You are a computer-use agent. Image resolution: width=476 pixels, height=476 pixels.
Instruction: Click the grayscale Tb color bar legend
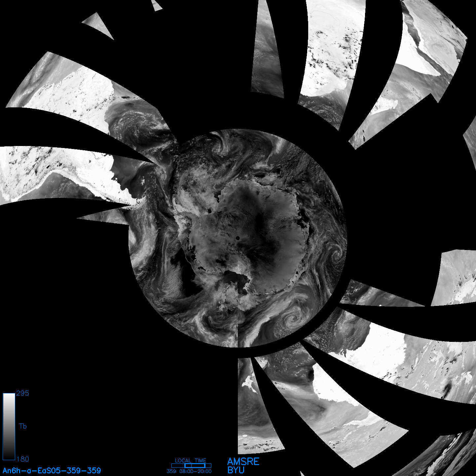[9, 426]
